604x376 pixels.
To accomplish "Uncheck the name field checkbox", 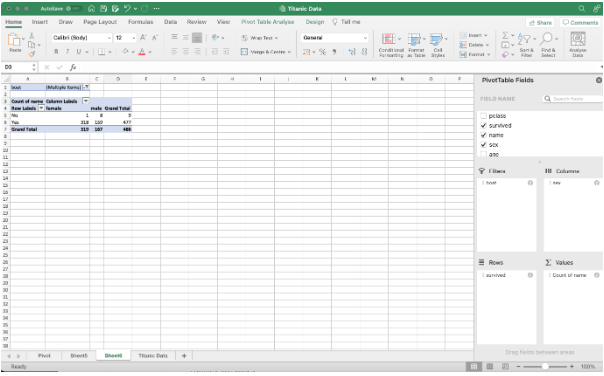I will pyautogui.click(x=484, y=135).
